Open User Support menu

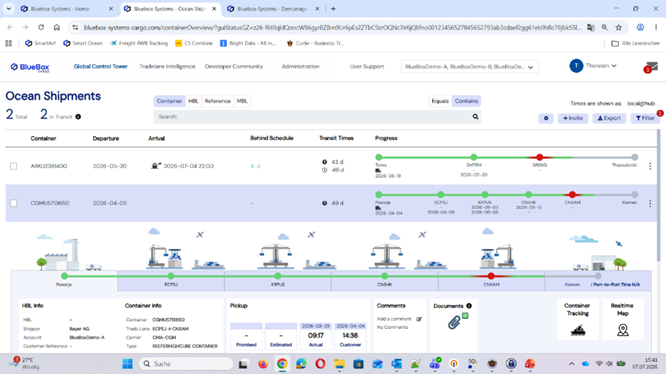367,67
